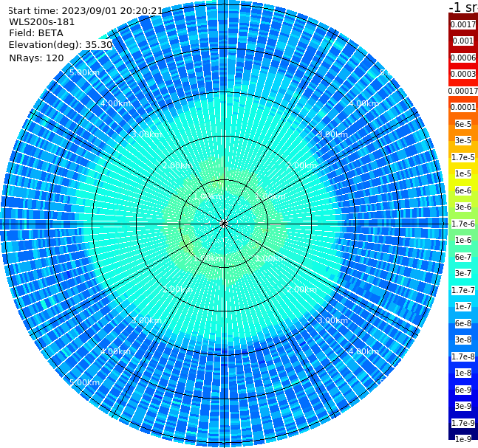Screen dimensions: 478x448
Task: Click the lower-left '2.00km' range ring label
Action: point(177,289)
